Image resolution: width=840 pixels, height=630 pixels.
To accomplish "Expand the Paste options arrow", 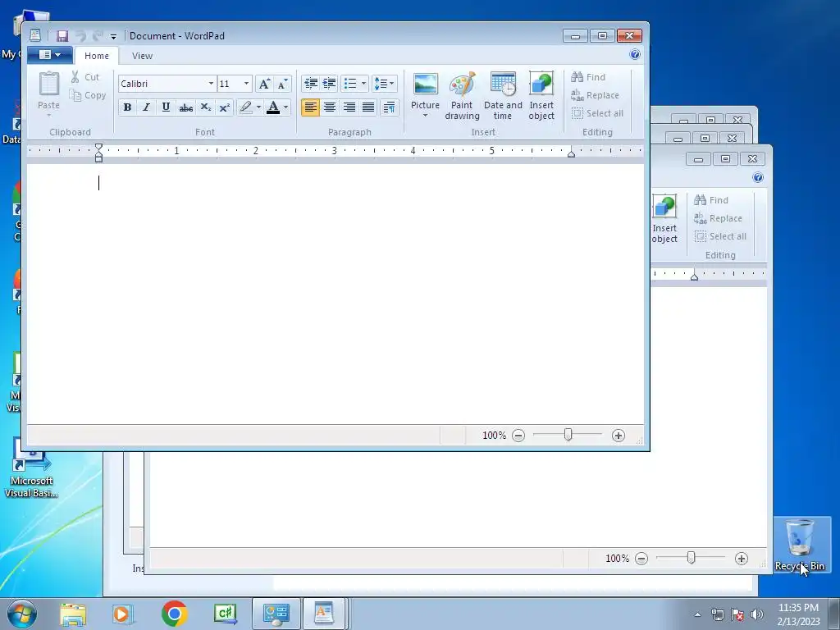I will [48, 115].
